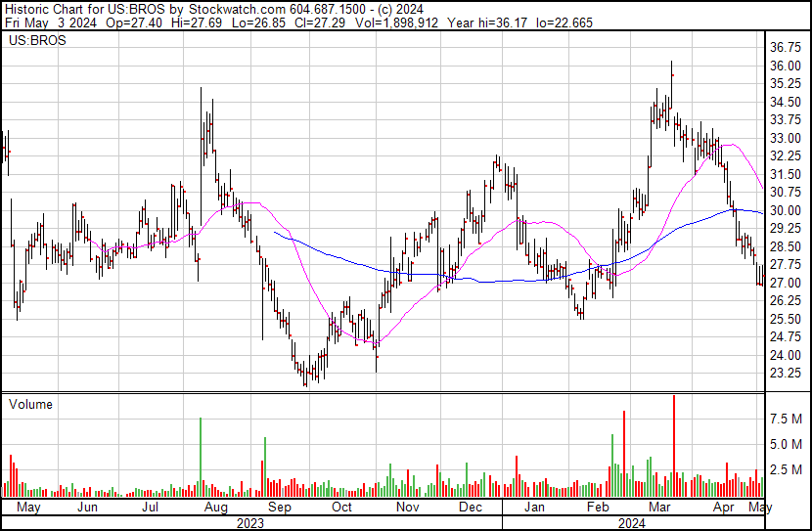Viewport: 812px width, 531px height.
Task: Click the Sep month label
Action: tap(280, 508)
